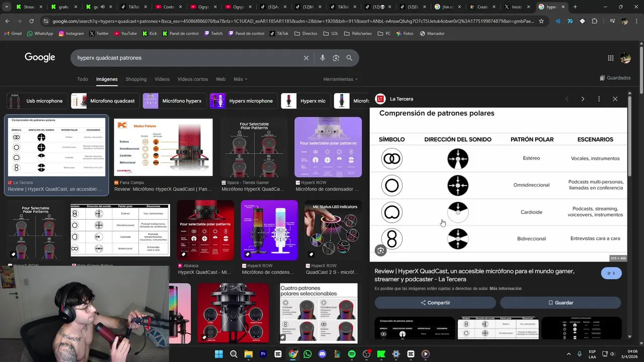Open the PC bookmark folder
This screenshot has width=644, height=362.
click(384, 33)
